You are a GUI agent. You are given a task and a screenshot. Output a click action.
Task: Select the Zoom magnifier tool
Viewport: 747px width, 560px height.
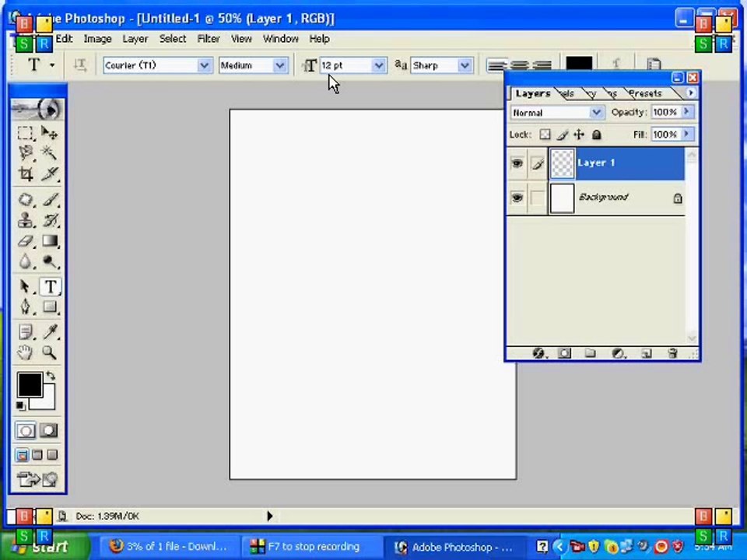(50, 352)
